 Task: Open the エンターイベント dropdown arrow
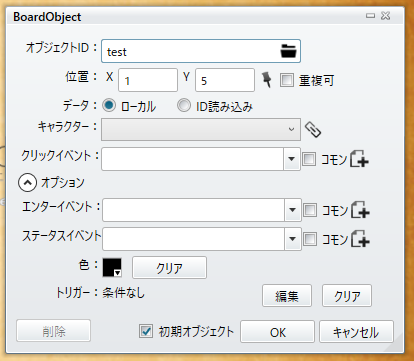click(293, 210)
